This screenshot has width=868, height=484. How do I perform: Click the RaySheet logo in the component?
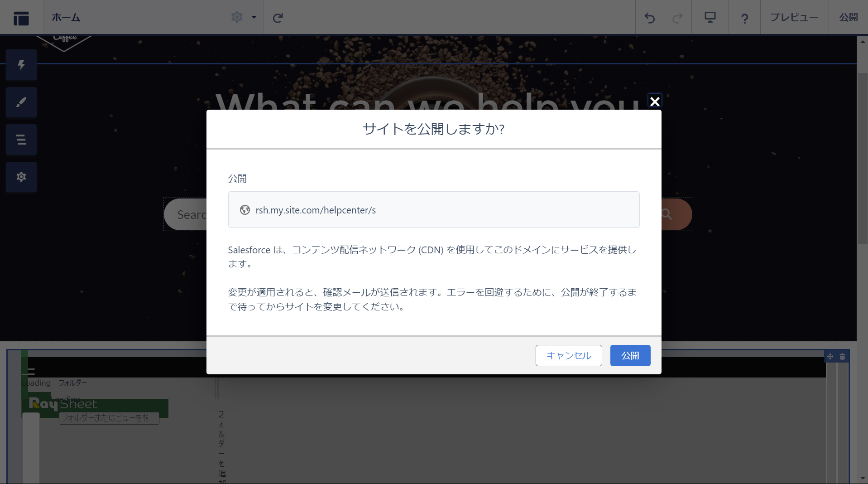click(x=63, y=403)
